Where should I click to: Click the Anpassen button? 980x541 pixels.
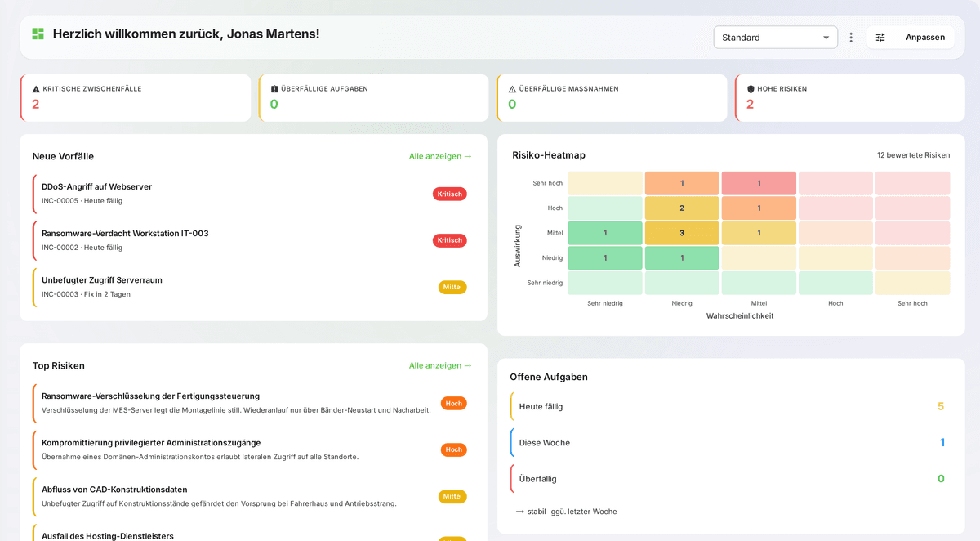(x=910, y=38)
